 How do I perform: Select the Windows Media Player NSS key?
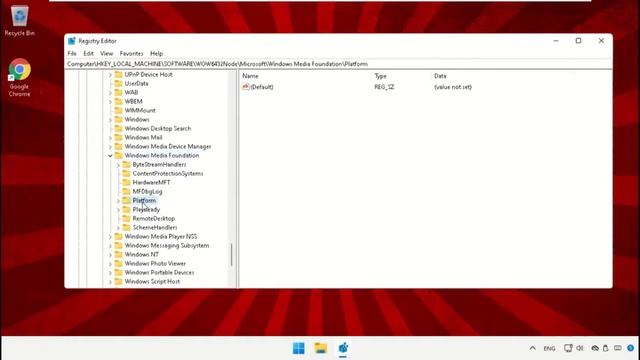[160, 236]
